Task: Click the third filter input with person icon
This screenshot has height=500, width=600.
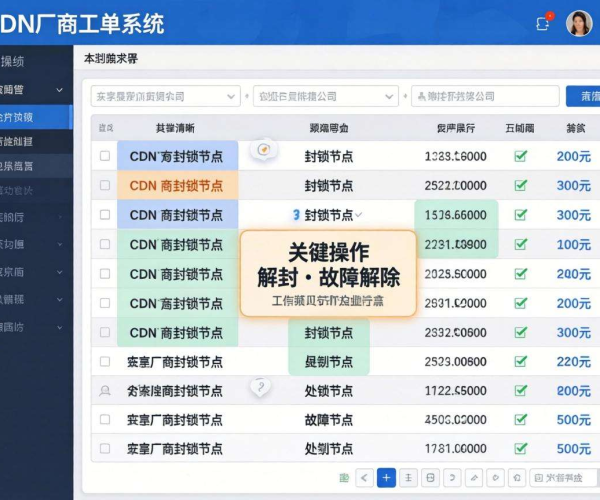Action: tap(485, 96)
